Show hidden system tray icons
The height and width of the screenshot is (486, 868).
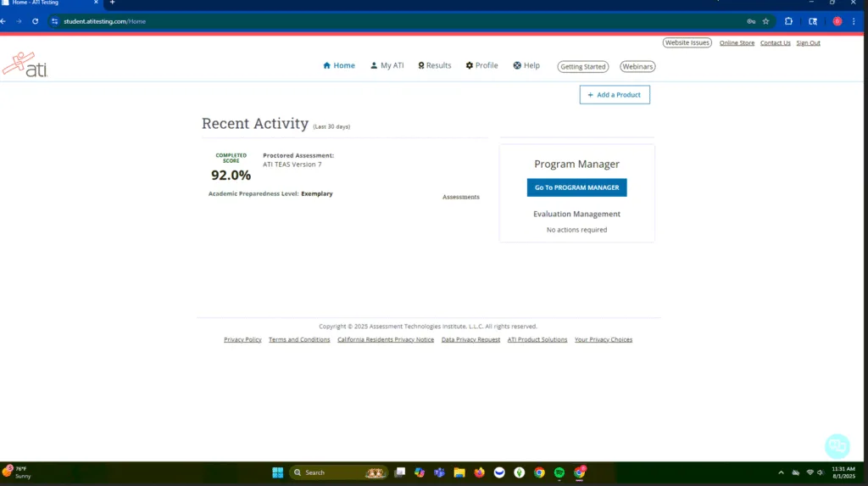[781, 472]
